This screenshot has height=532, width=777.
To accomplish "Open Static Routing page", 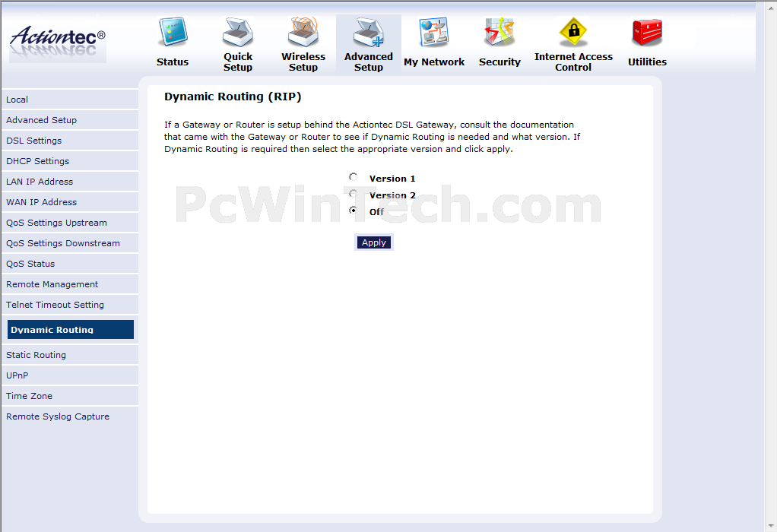I will (x=70, y=355).
